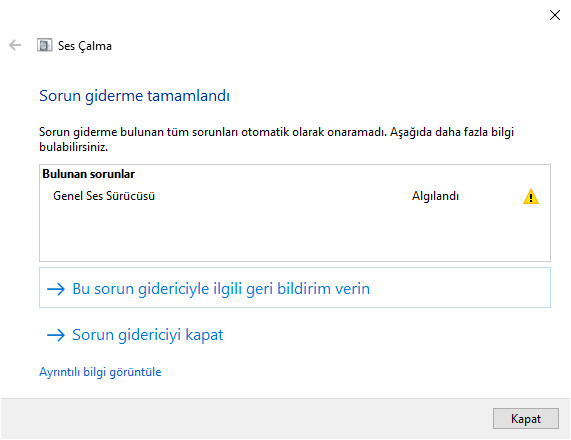The width and height of the screenshot is (571, 440).
Task: Click the description text about unrepaired problems
Action: point(276,139)
